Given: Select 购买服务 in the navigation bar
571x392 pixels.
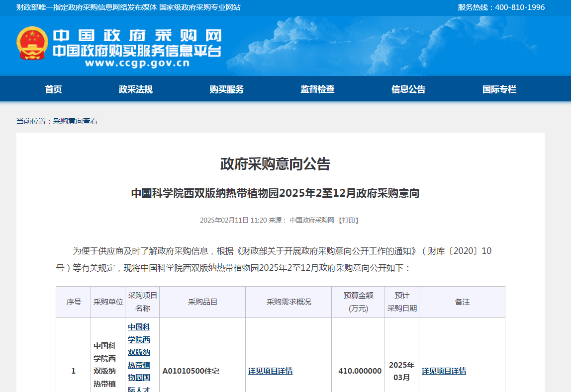Looking at the screenshot, I should [226, 89].
